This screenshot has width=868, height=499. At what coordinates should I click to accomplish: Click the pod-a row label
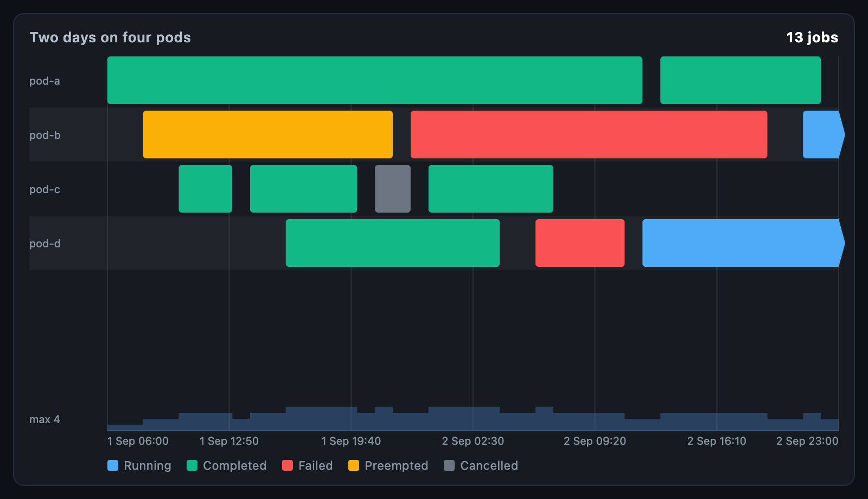pyautogui.click(x=44, y=81)
